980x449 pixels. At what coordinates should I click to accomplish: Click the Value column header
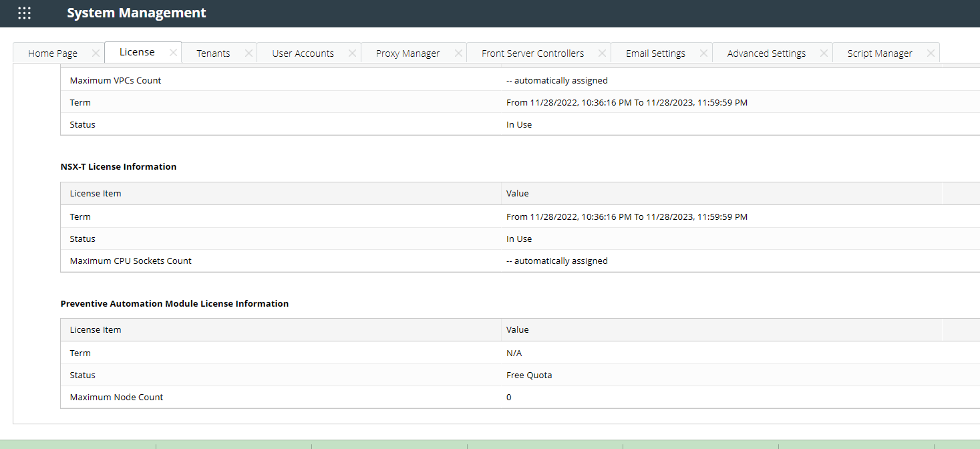click(517, 193)
